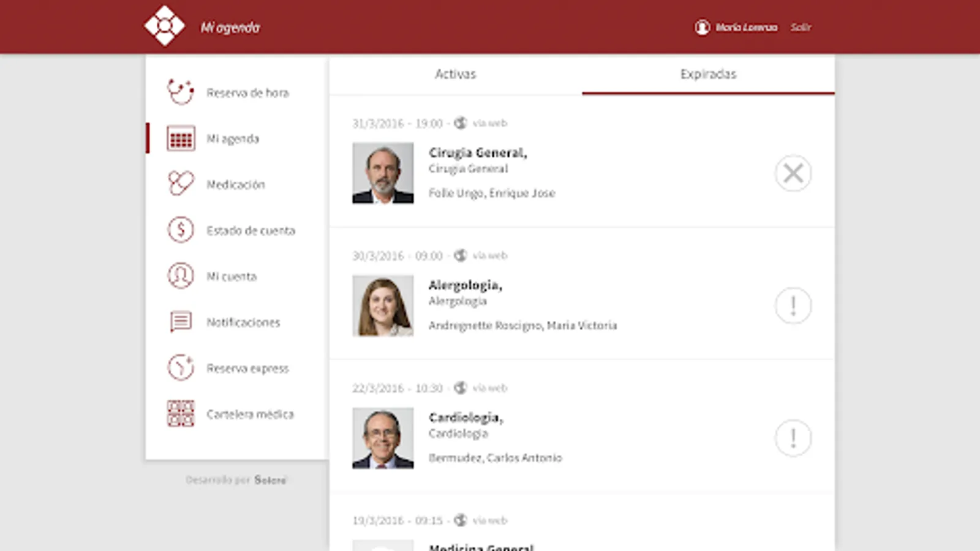
Task: Open the pills Medicación icon
Action: coord(181,184)
